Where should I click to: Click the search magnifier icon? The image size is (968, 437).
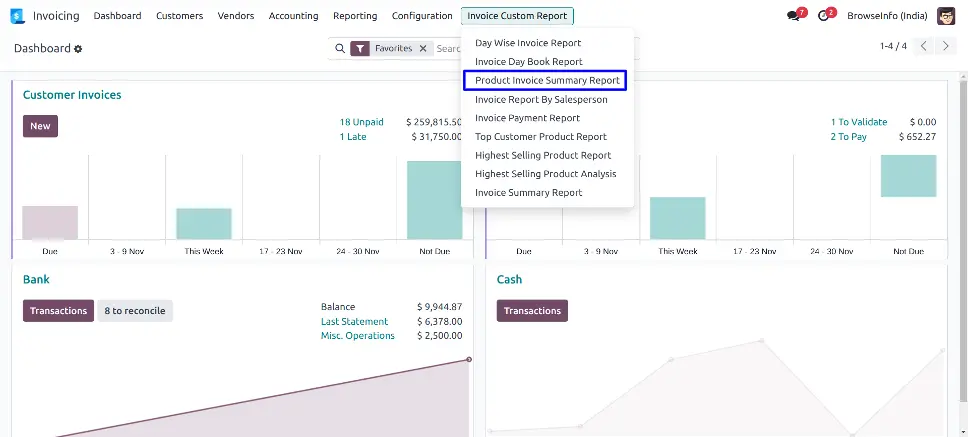coord(338,48)
